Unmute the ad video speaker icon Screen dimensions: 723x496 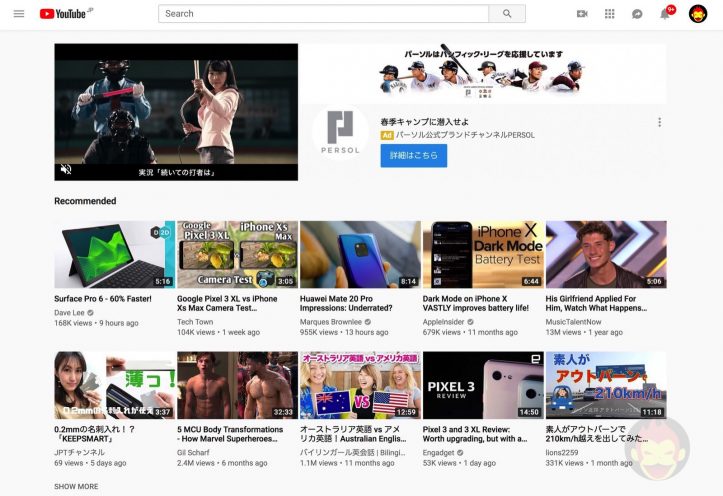tap(66, 169)
